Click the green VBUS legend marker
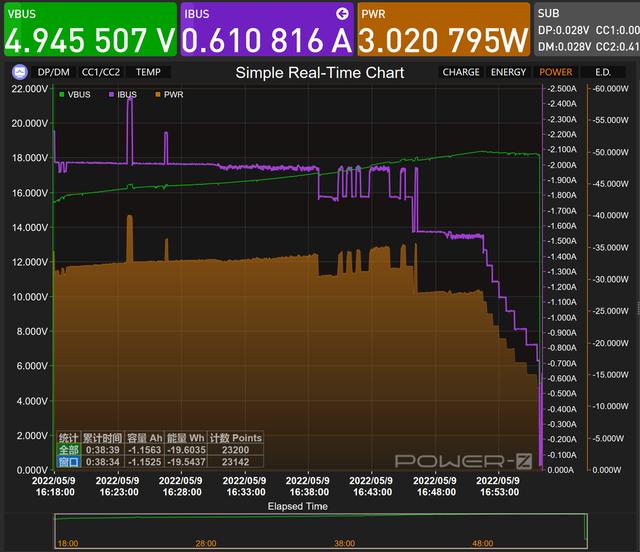Screen dimensions: 640x552 [x=62, y=94]
